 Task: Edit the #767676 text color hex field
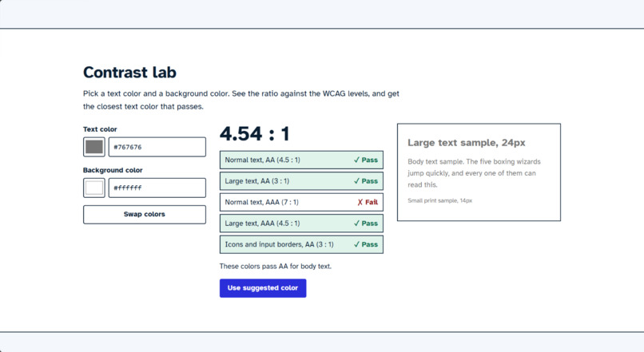click(157, 147)
